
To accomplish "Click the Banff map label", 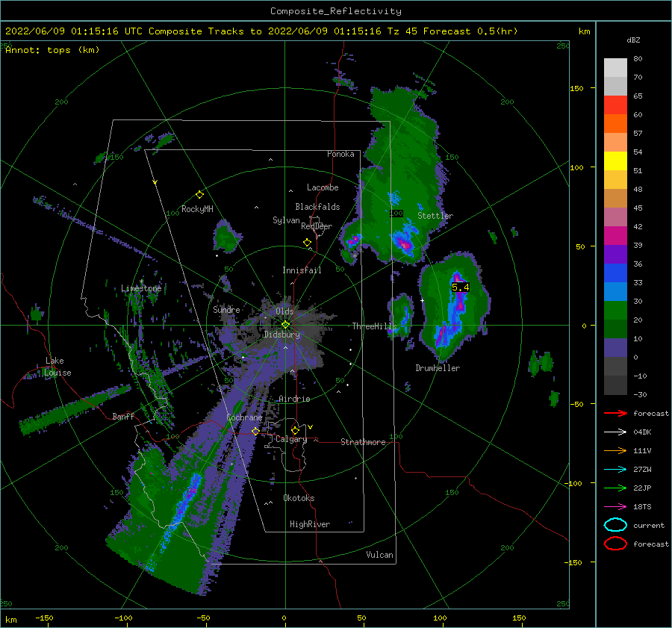I will pos(123,416).
